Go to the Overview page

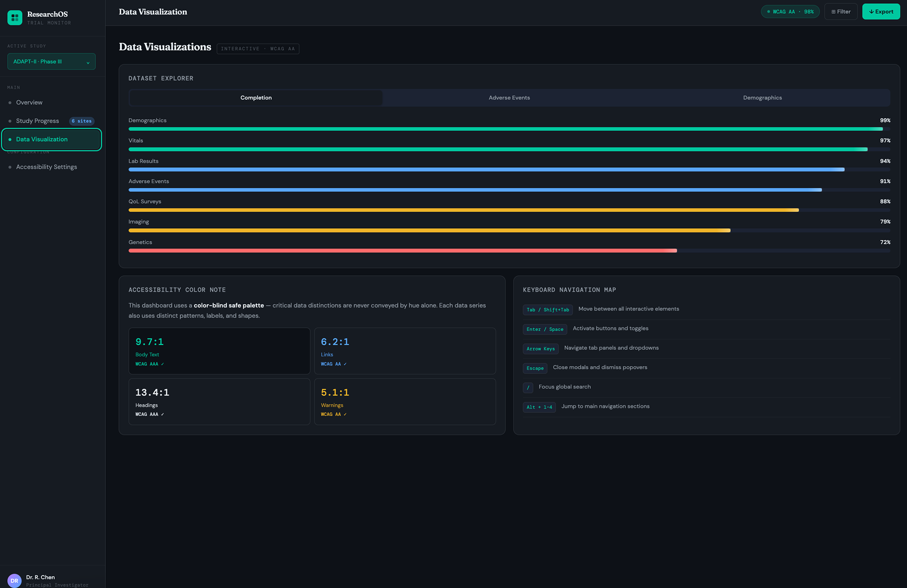(29, 102)
